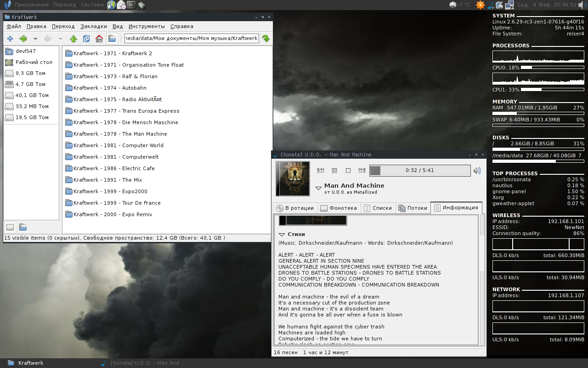Collapse the Стихи lyrics section
Image resolution: width=588 pixels, height=368 pixels.
(x=282, y=235)
